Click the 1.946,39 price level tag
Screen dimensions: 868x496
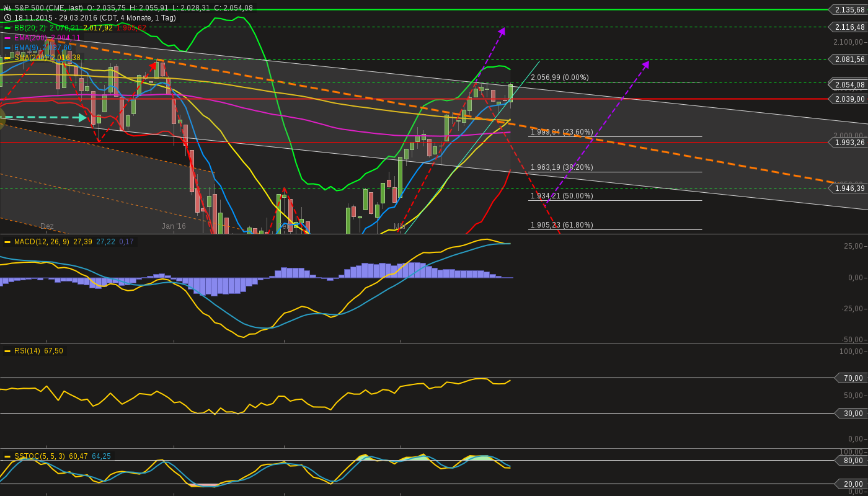[x=848, y=188]
